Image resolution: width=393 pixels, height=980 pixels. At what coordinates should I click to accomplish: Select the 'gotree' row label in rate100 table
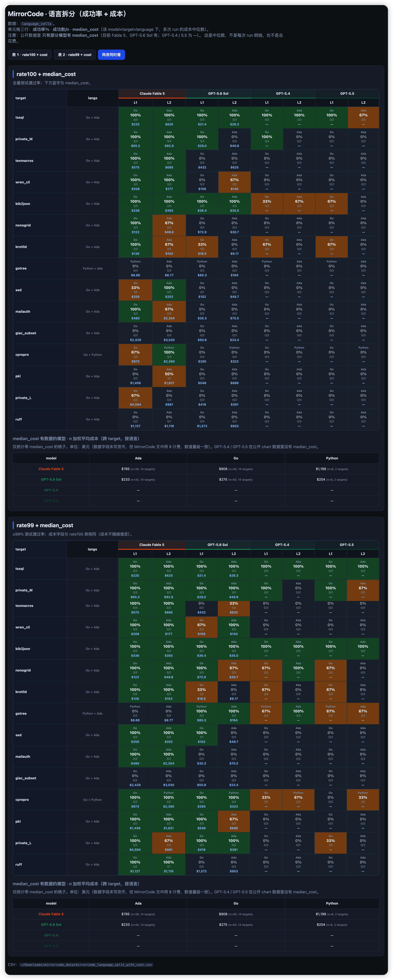click(21, 269)
